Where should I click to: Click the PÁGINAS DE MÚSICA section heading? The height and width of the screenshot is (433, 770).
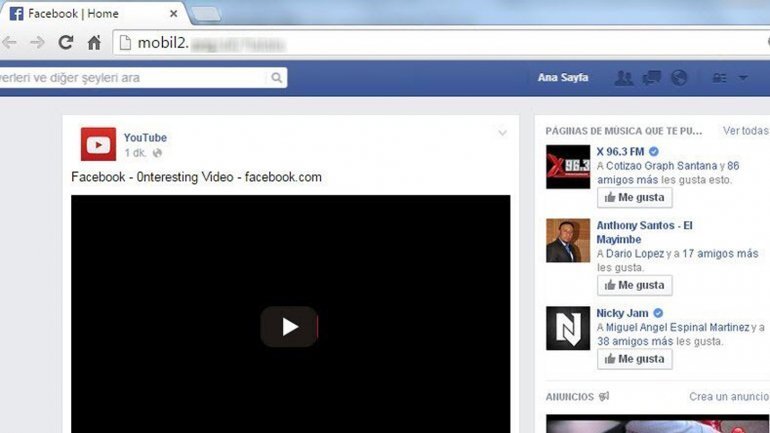pyautogui.click(x=624, y=131)
